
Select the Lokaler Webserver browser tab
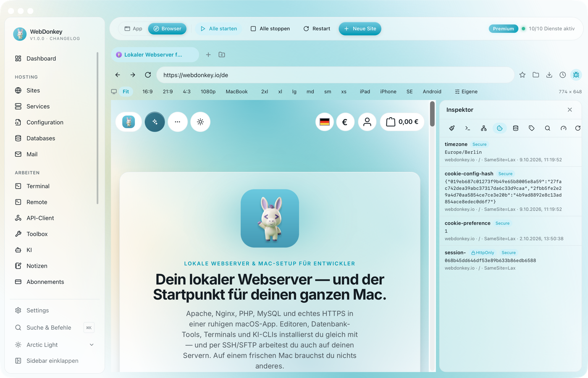(x=155, y=55)
